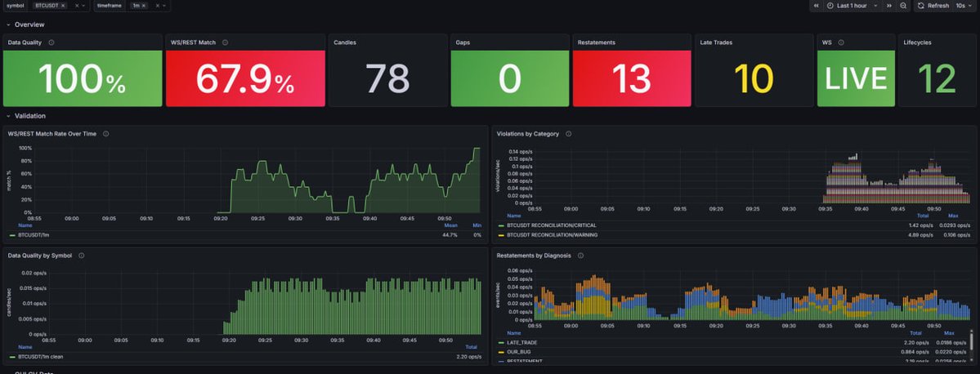Zoom out the time range
Image resolution: width=980 pixels, height=374 pixels.
[x=903, y=6]
